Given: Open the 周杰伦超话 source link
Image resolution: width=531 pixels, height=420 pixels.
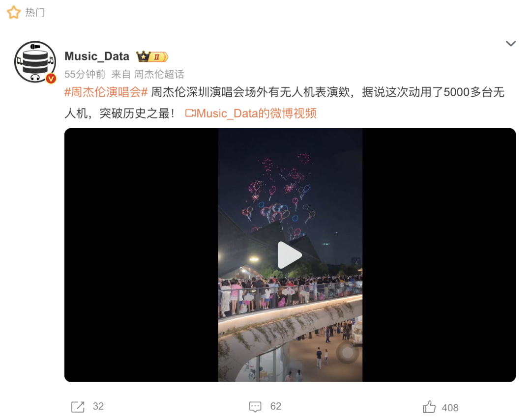Looking at the screenshot, I should [x=159, y=74].
